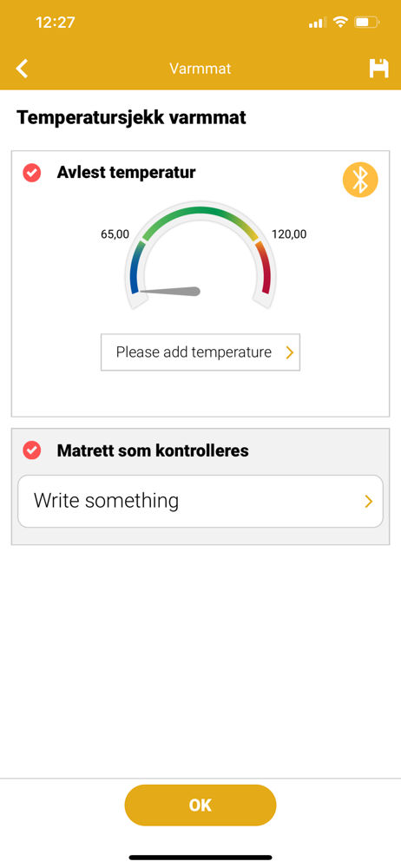Toggle the Matrett som kontrolleres checkmark
The image size is (401, 868).
pyautogui.click(x=31, y=450)
